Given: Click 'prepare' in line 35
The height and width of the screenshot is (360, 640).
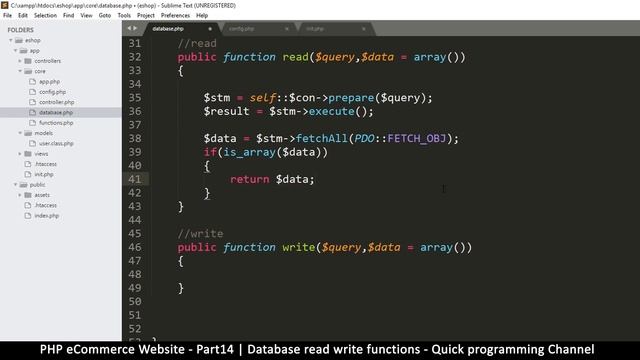Looking at the screenshot, I should point(351,98).
